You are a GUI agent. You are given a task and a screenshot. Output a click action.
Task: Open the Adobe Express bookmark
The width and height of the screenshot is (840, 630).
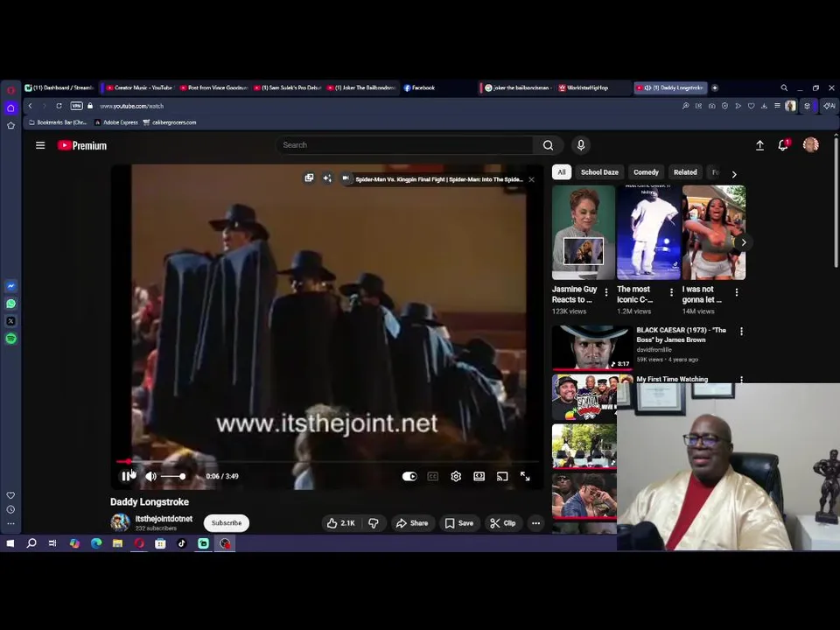(x=116, y=122)
